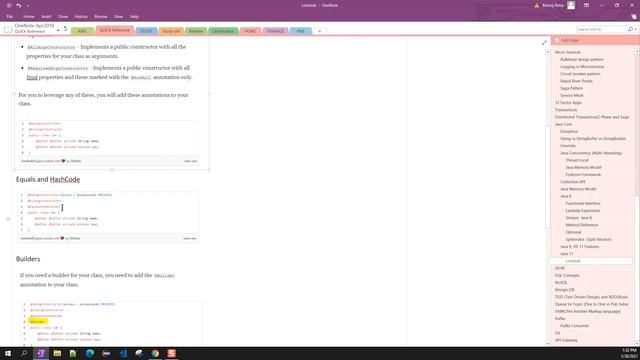The image size is (640, 360).
Task: Open the Logging in Microservices page
Action: pyautogui.click(x=582, y=67)
